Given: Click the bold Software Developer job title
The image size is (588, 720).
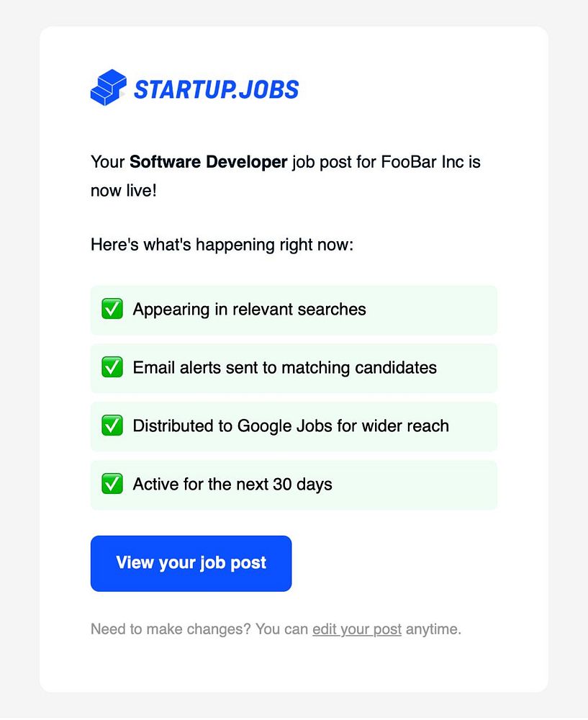Looking at the screenshot, I should coord(209,162).
